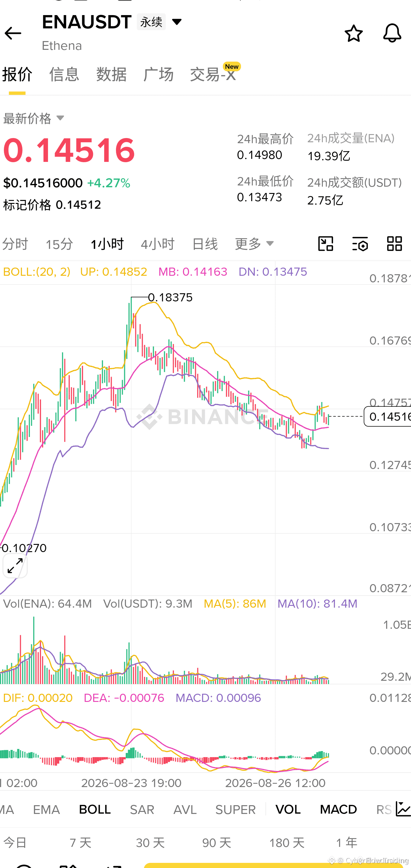This screenshot has width=411, height=868.
Task: Tap the MB: 0.14163 Bollinger label
Action: 193,272
